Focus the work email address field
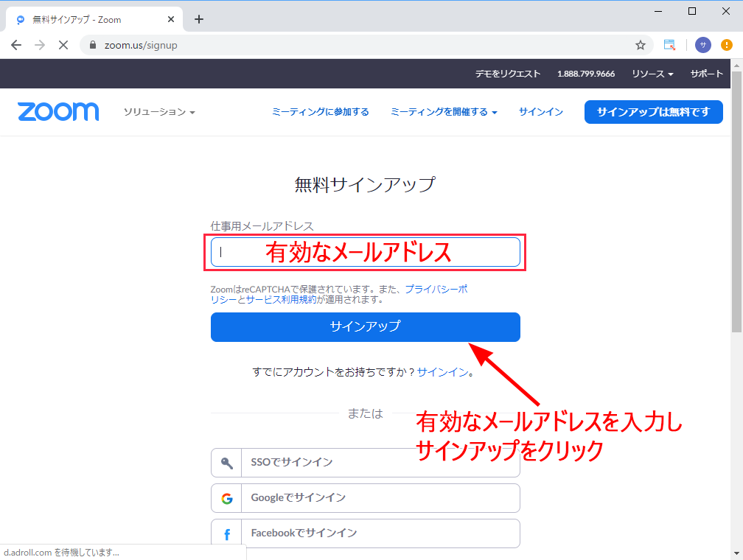This screenshot has height=560, width=743. pyautogui.click(x=365, y=253)
